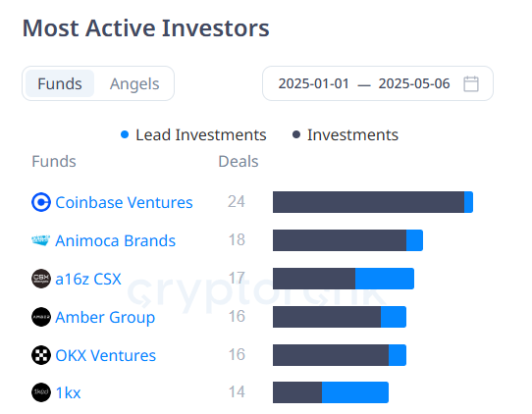The image size is (532, 414).
Task: Click the dark Coinbase Ventures investments bar
Action: click(x=368, y=202)
